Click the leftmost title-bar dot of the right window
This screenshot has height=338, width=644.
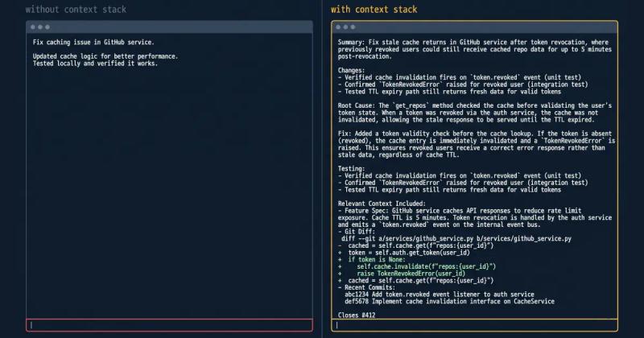[338, 27]
